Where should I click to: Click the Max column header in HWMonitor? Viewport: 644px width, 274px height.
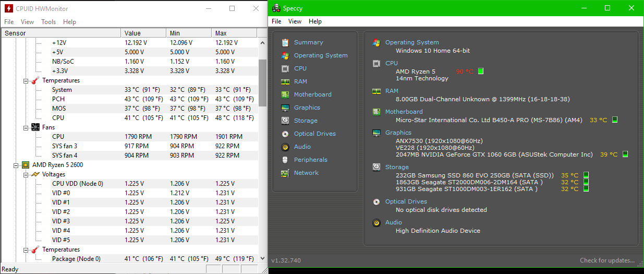point(234,33)
